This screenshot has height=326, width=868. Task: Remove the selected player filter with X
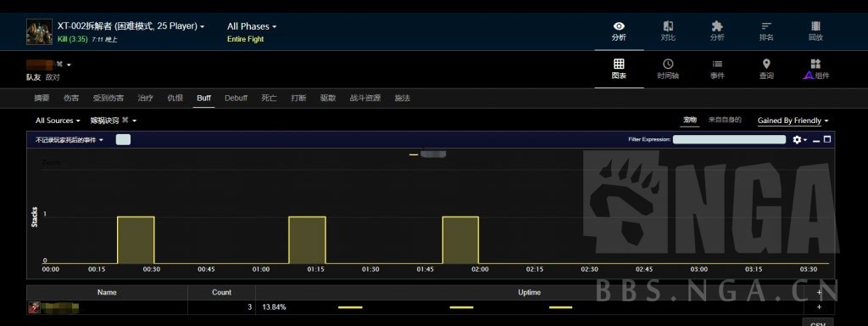pos(60,65)
